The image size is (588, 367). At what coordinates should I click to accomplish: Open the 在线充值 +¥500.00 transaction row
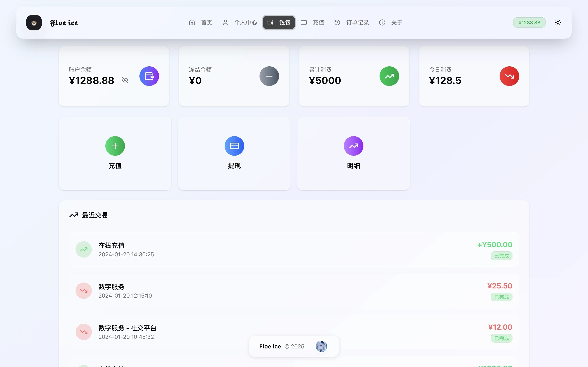coord(294,249)
